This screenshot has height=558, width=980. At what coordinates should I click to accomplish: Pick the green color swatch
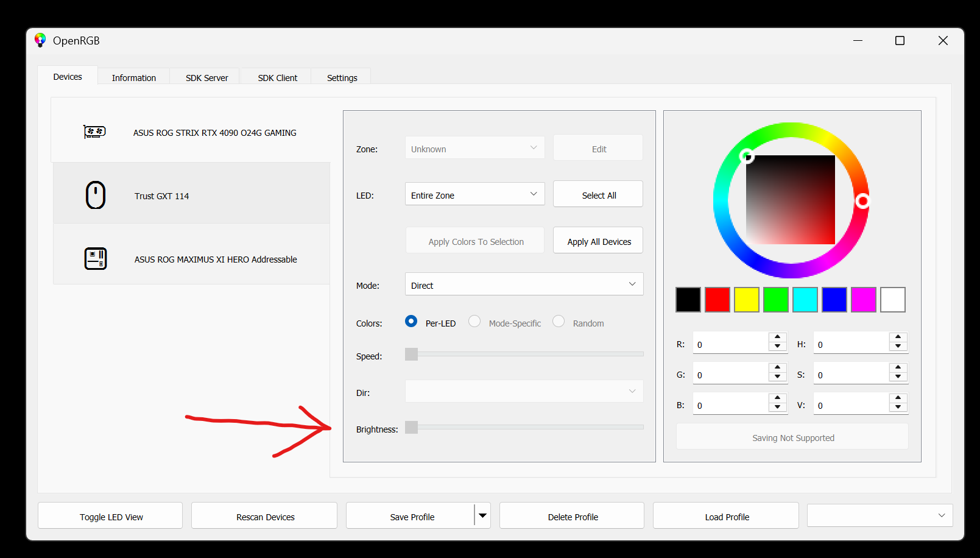click(x=776, y=300)
